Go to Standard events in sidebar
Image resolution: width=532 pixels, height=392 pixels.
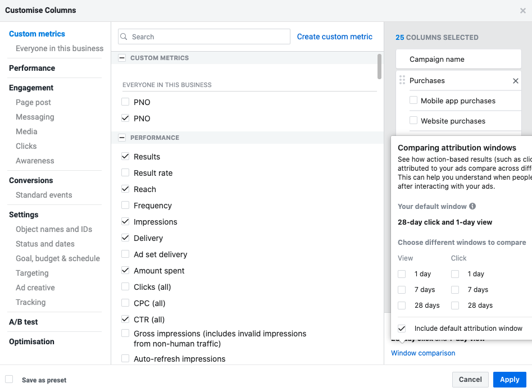click(44, 195)
